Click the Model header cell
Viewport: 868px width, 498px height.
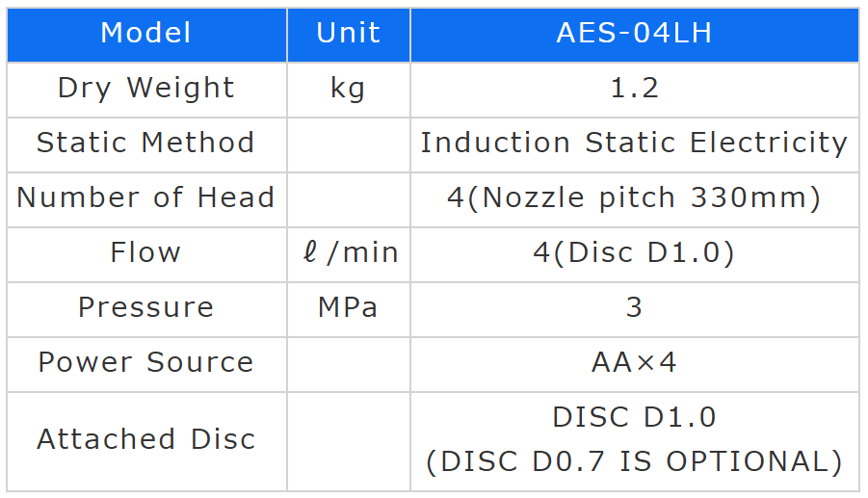pyautogui.click(x=146, y=34)
